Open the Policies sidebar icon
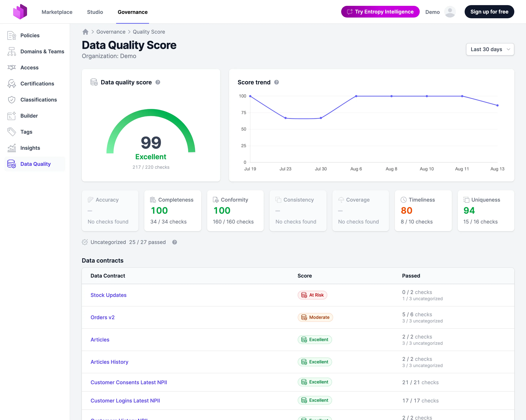 coord(12,35)
